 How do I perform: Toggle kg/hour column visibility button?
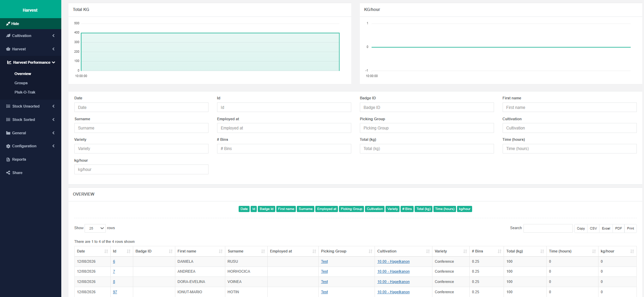465,209
